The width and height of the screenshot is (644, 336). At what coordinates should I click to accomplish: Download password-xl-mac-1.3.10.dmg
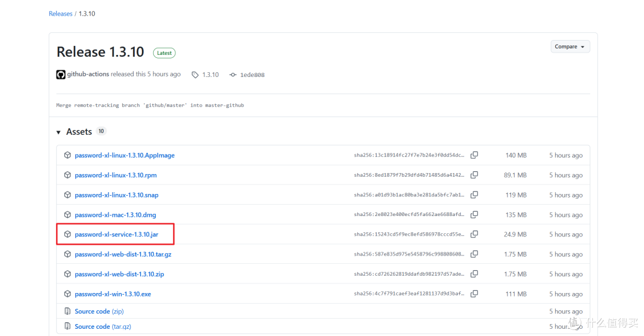pos(115,215)
